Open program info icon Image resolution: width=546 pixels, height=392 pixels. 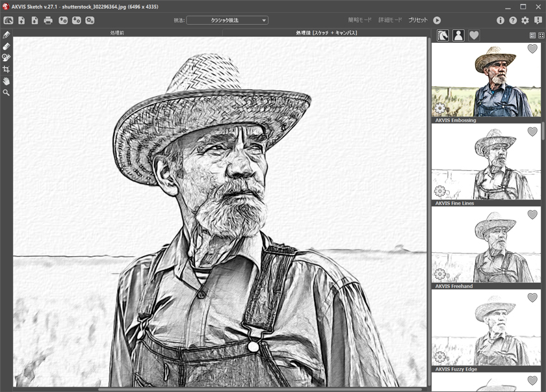tap(500, 20)
